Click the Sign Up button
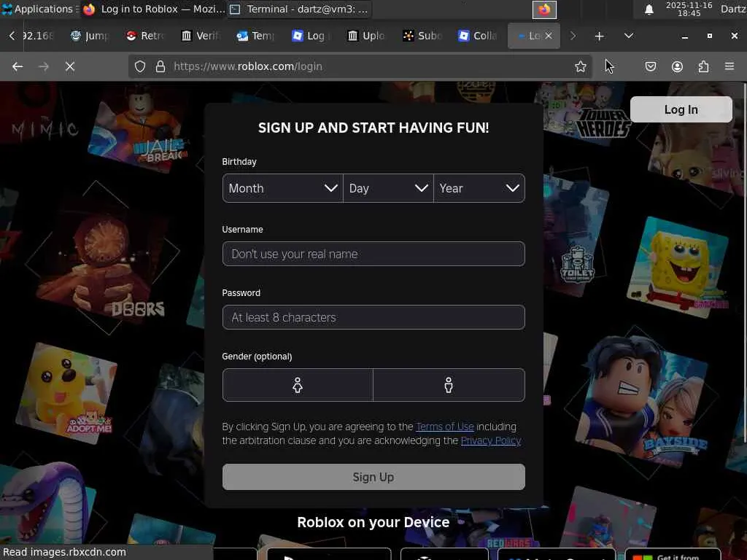This screenshot has width=747, height=560. [373, 477]
